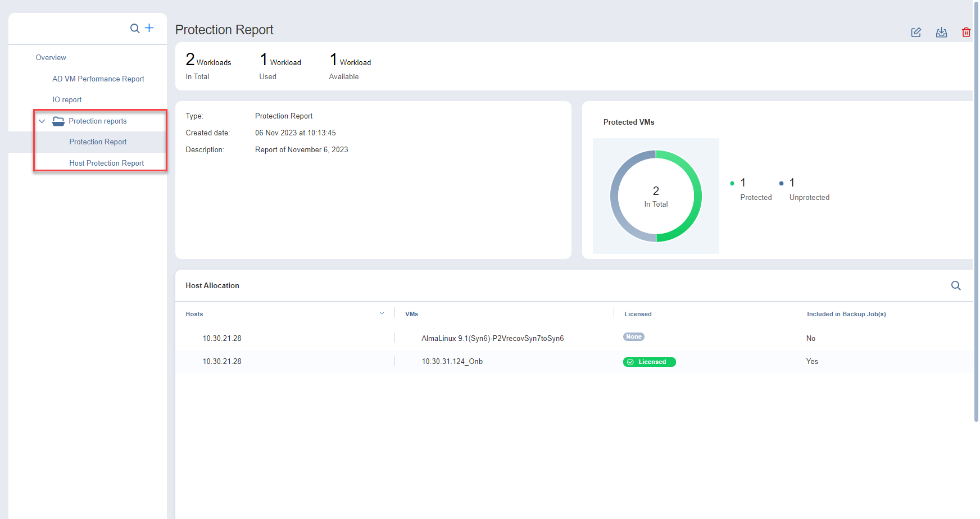Click the Protection reports folder icon

pyautogui.click(x=58, y=121)
